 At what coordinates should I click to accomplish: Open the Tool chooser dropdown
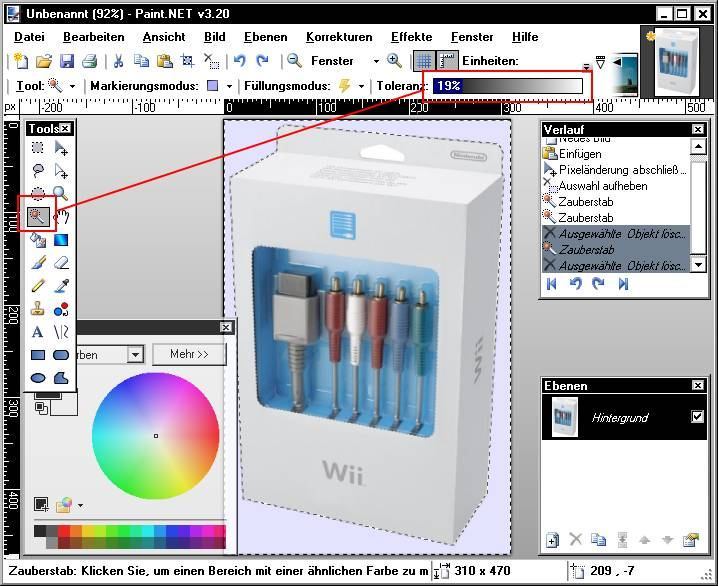point(72,86)
